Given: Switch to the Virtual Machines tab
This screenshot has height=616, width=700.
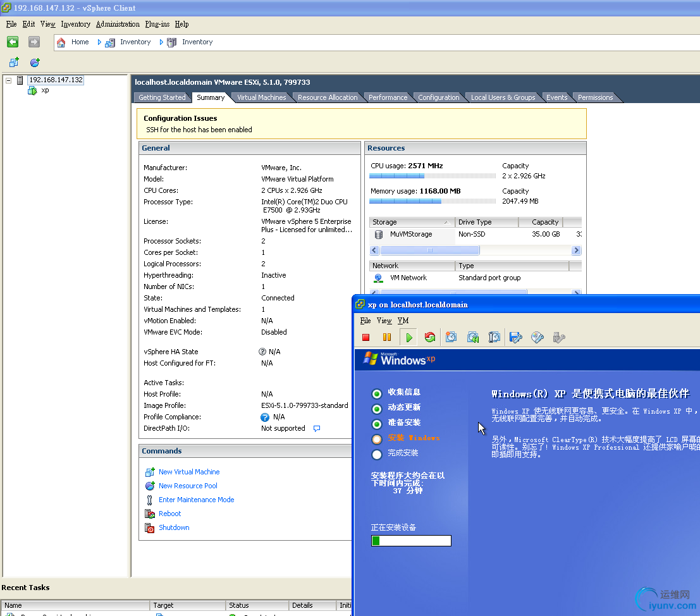Looking at the screenshot, I should [x=261, y=97].
